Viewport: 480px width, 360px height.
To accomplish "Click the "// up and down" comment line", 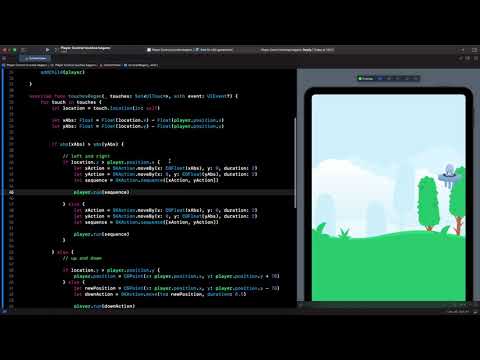I will (82, 258).
